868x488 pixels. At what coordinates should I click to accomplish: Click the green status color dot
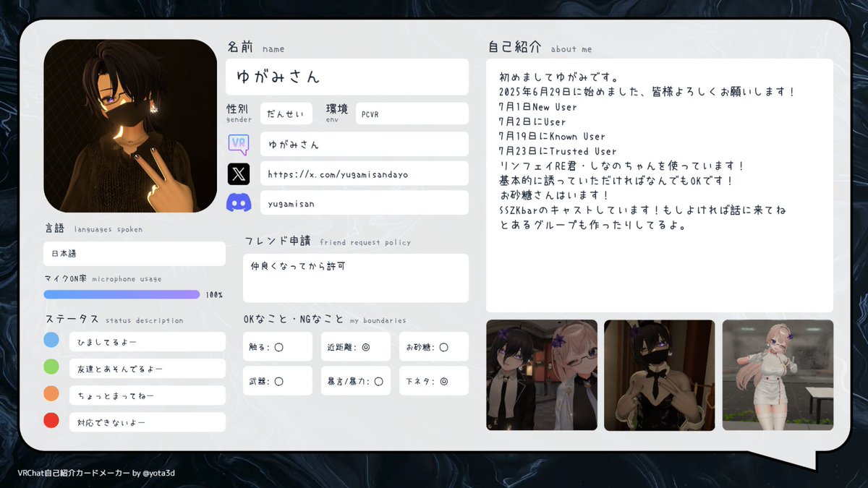[x=51, y=367]
